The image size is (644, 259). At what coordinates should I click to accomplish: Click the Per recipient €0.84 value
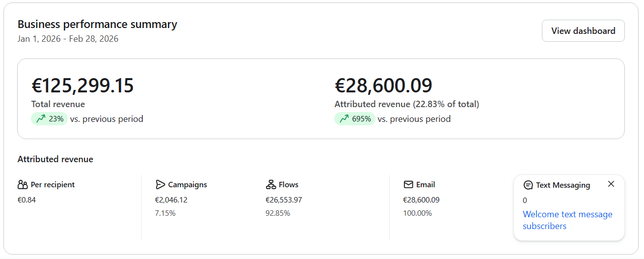coord(27,200)
